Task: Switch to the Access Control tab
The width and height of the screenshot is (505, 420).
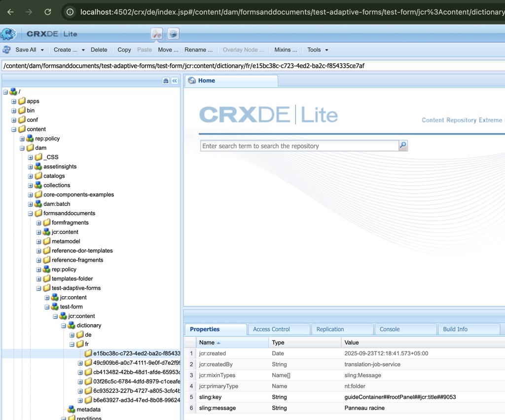Action: [x=271, y=329]
